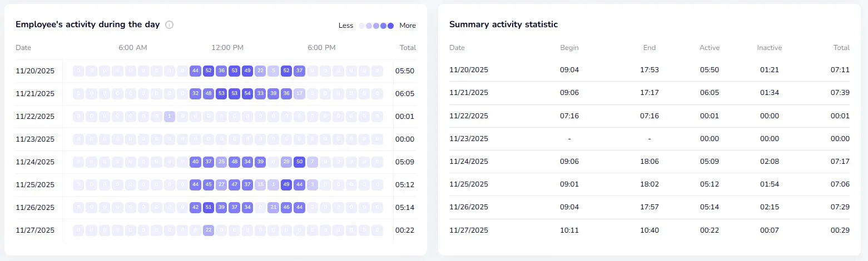Click Inactive value 02:08 for 11/24/2025
This screenshot has height=261, width=868.
point(770,162)
